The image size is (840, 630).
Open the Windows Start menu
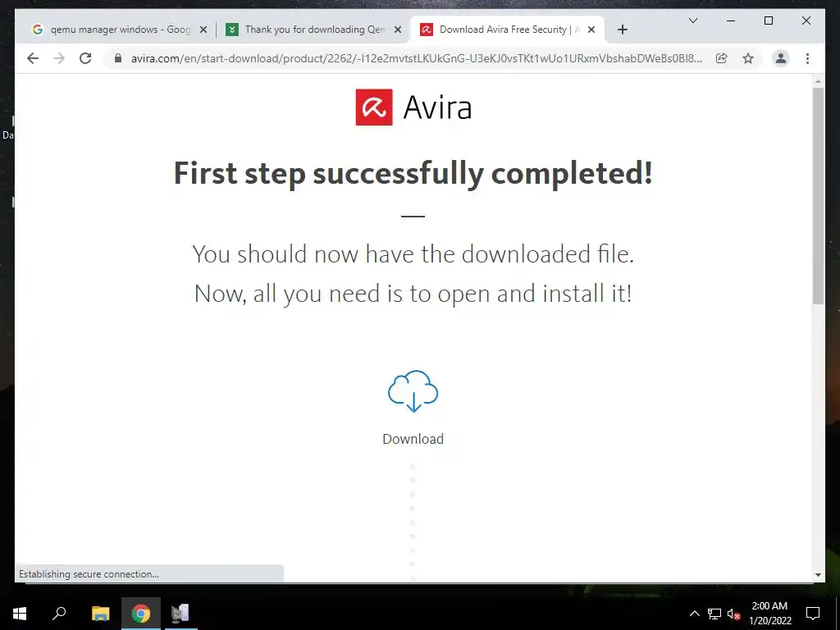[x=20, y=614]
